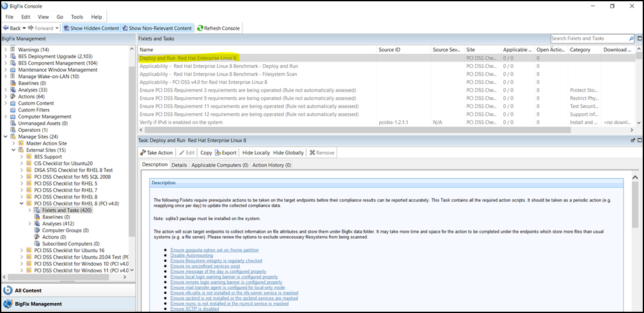
Task: Open the 'Disable Automounting' link
Action: tap(192, 255)
